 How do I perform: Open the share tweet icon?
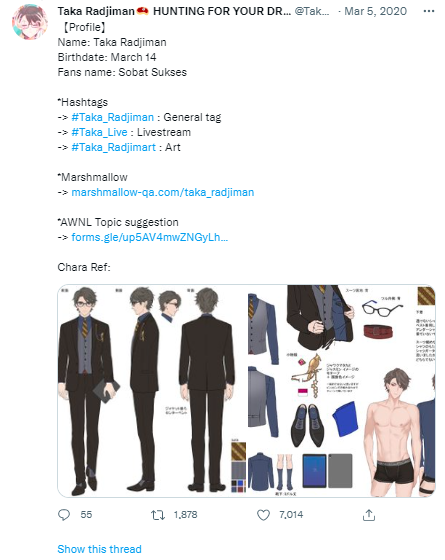(369, 515)
